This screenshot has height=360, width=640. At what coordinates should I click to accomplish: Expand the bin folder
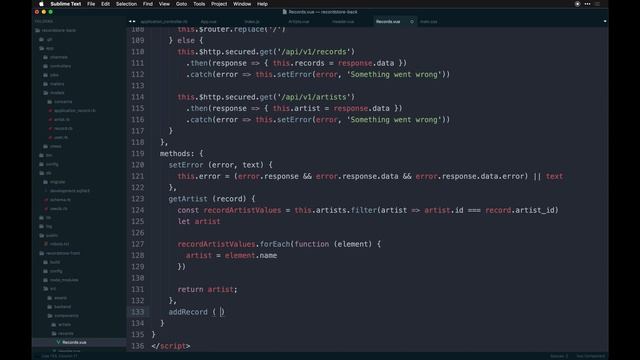click(x=46, y=155)
